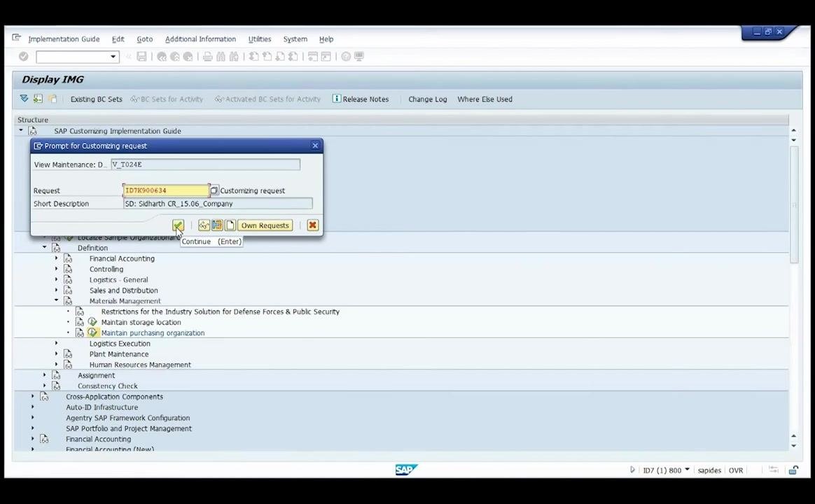This screenshot has width=815, height=504.
Task: Open documentation icon for Maintain storage location
Action: 80,322
